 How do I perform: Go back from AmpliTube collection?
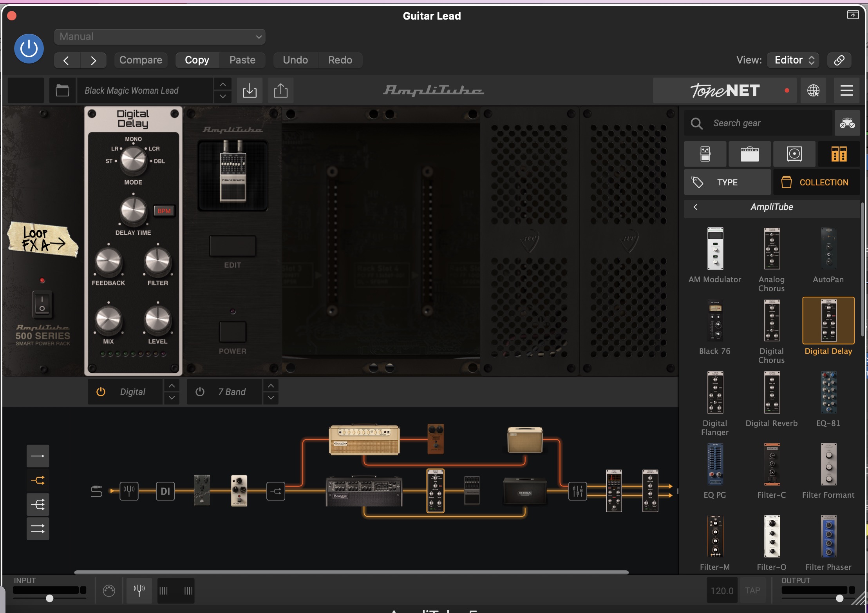tap(696, 207)
